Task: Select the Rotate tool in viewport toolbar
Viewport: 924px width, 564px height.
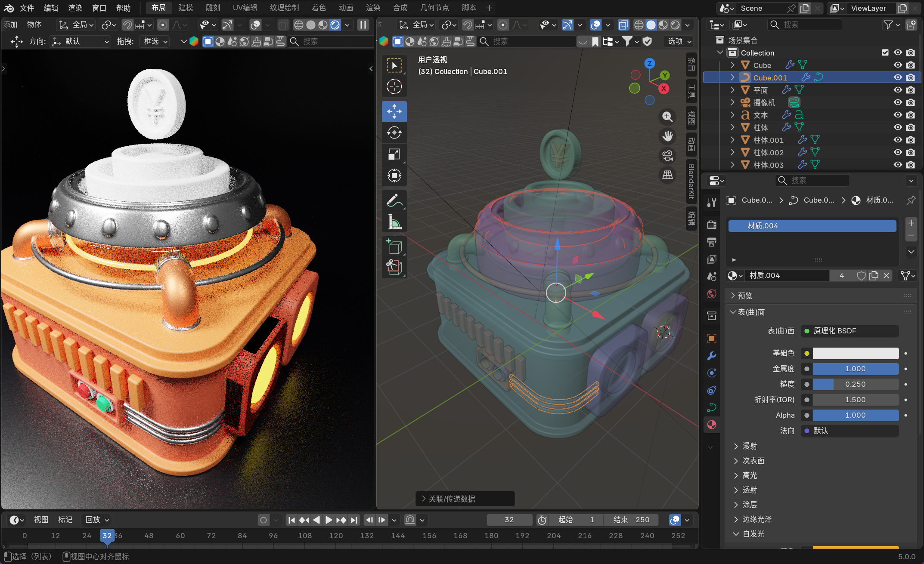Action: (394, 133)
